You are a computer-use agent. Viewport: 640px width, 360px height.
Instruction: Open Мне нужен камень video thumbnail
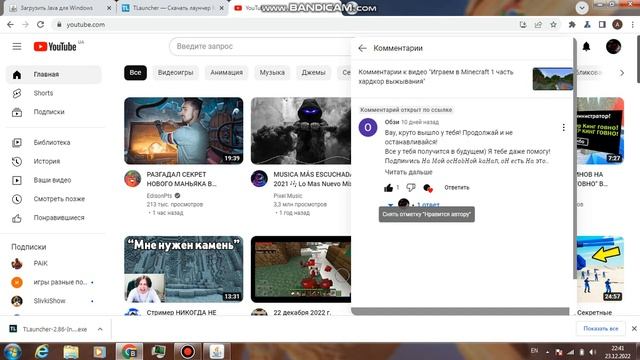(x=184, y=269)
